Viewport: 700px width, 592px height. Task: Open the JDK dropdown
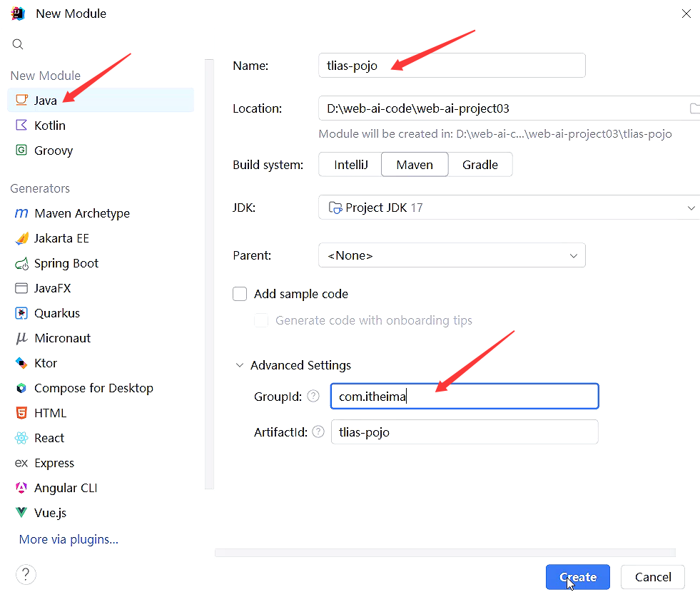click(509, 208)
